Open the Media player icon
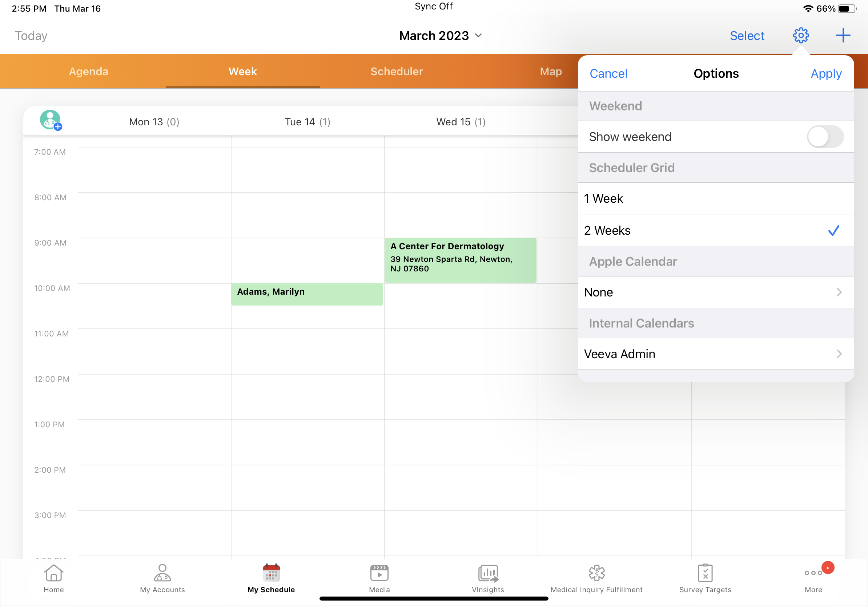 (379, 574)
